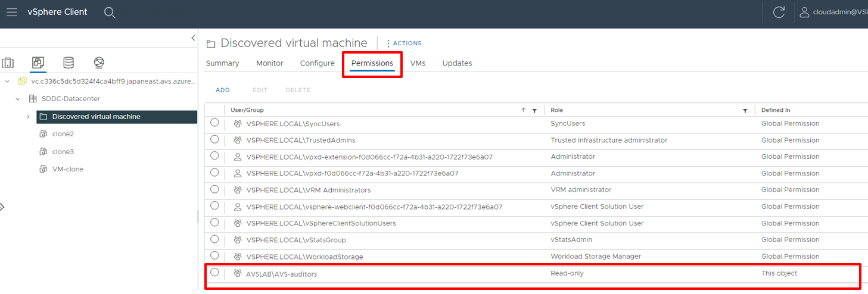Viewport: 868px width, 294px height.
Task: Open the Actions menu for the folder
Action: point(404,43)
